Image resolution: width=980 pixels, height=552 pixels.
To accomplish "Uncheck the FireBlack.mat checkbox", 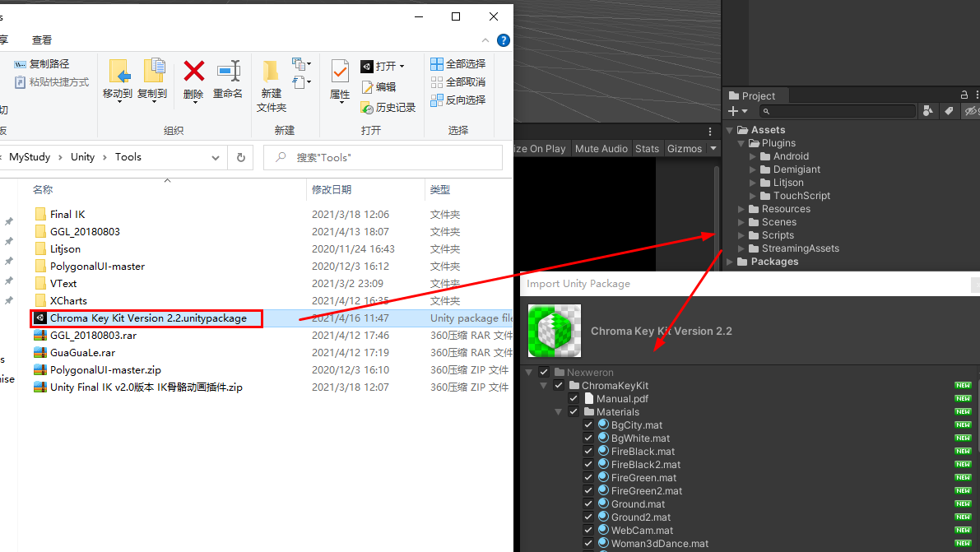I will click(x=588, y=451).
